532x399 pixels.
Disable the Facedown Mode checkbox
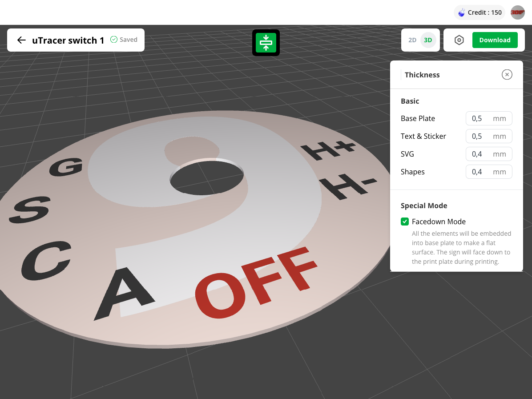pos(405,222)
